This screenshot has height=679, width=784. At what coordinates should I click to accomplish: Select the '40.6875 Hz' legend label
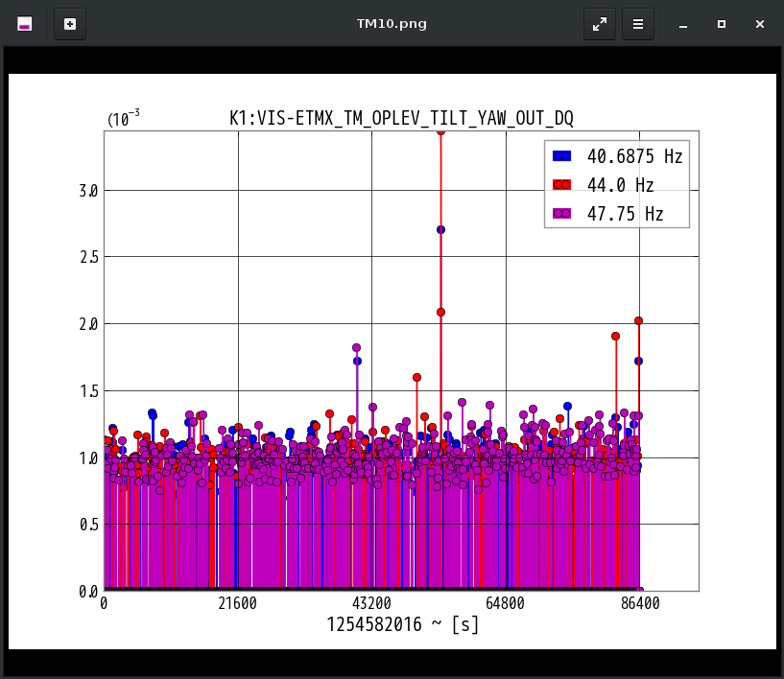click(634, 156)
